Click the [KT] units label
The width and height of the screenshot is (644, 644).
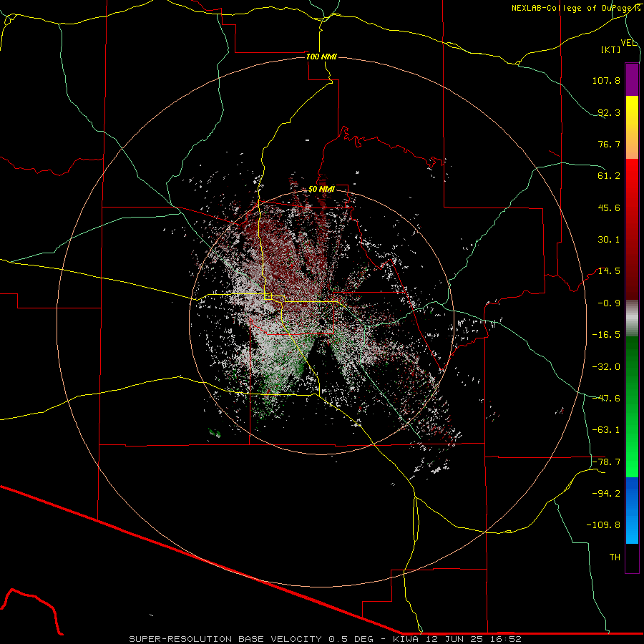click(611, 49)
